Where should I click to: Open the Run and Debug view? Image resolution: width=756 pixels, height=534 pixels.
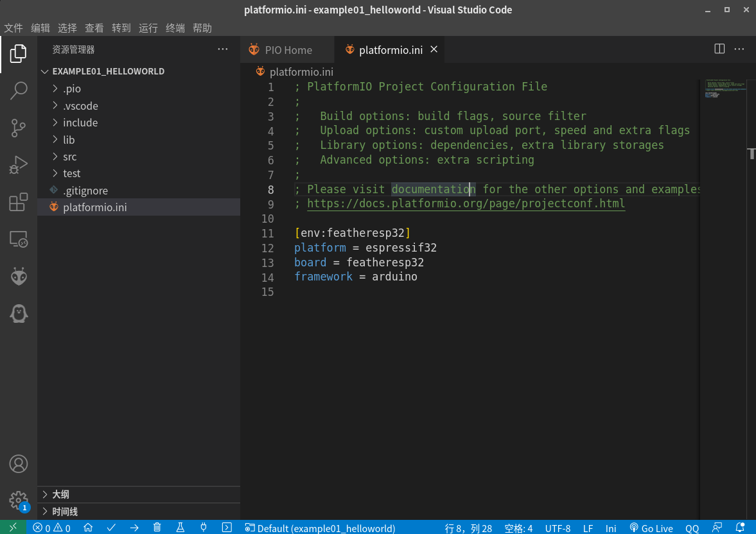(19, 166)
